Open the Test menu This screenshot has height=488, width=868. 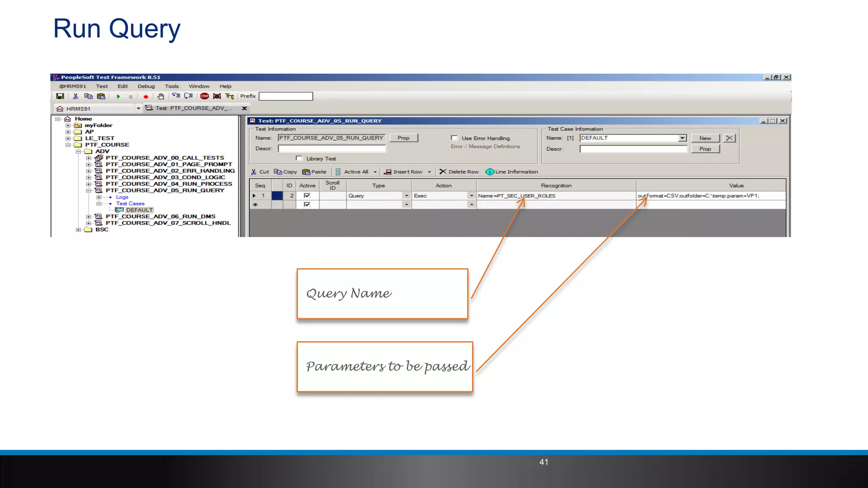pos(102,86)
